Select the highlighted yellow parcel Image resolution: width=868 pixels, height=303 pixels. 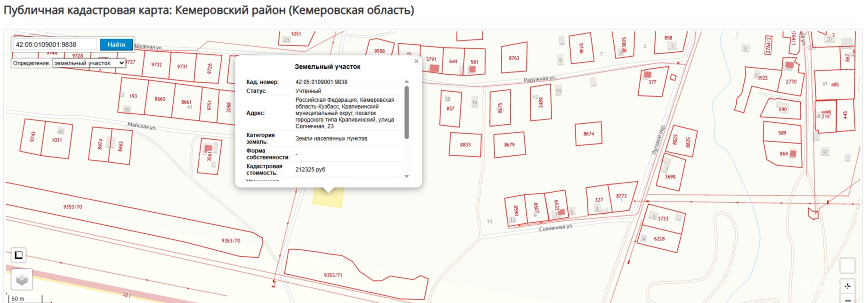pos(328,197)
